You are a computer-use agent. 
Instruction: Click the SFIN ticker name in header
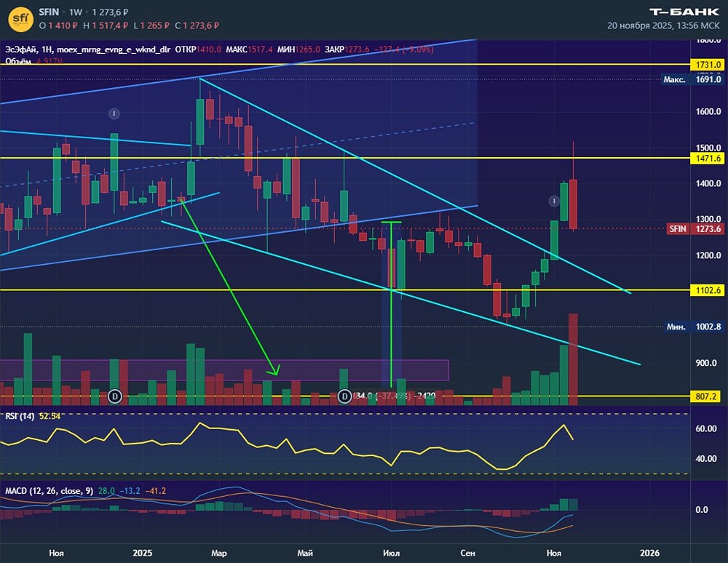point(49,12)
